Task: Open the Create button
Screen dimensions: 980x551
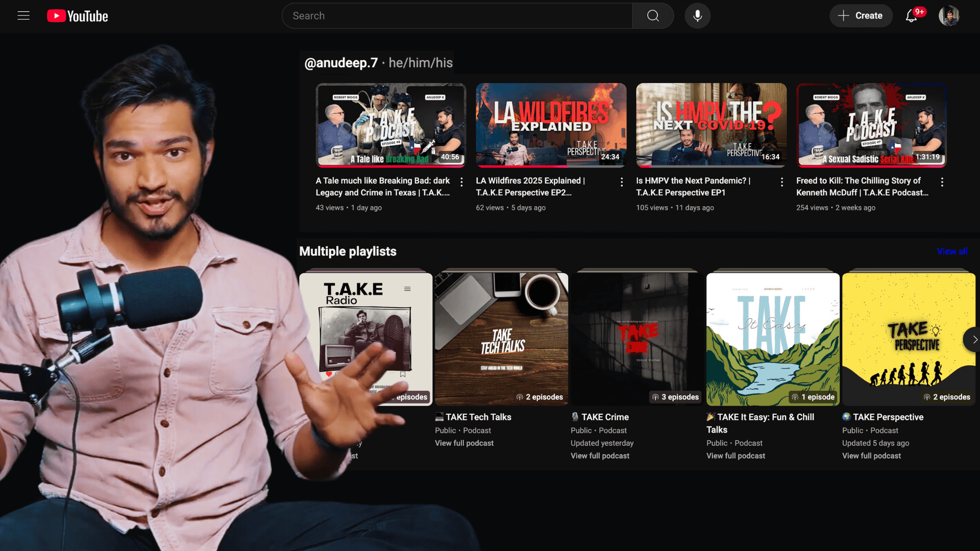Action: click(861, 16)
